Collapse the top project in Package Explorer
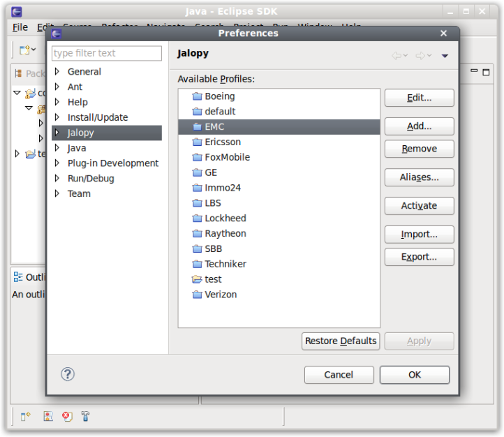 [x=17, y=93]
